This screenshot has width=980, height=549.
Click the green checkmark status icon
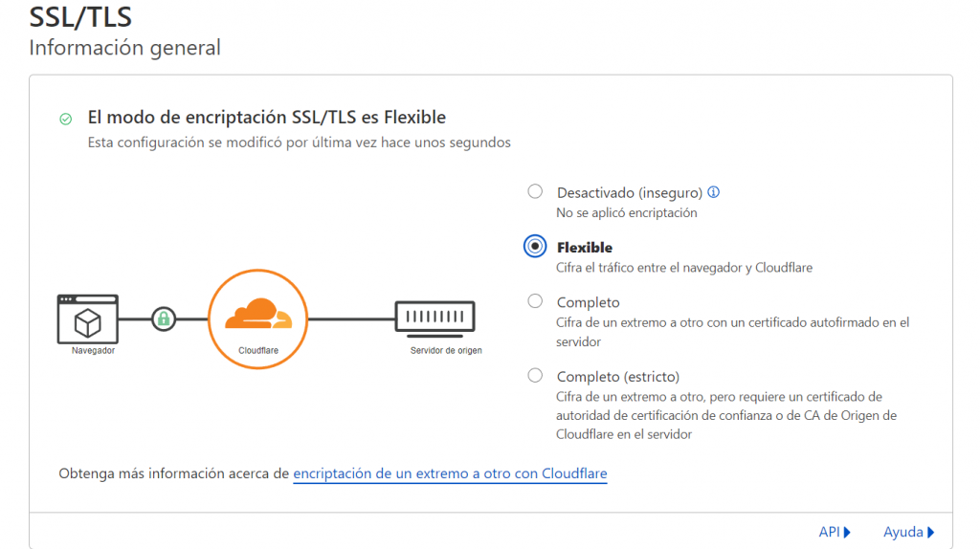tap(65, 119)
